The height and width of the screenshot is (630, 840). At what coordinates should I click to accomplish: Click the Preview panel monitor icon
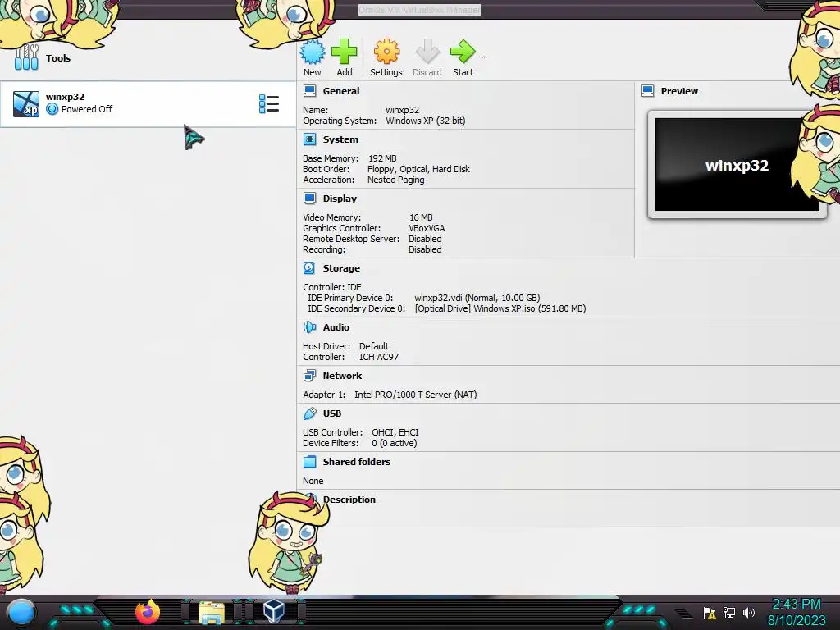coord(648,91)
